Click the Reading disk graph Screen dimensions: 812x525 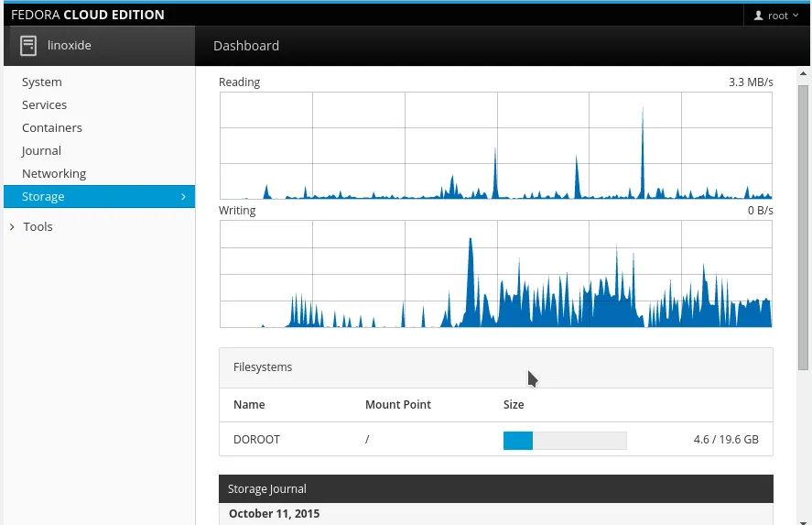click(495, 146)
